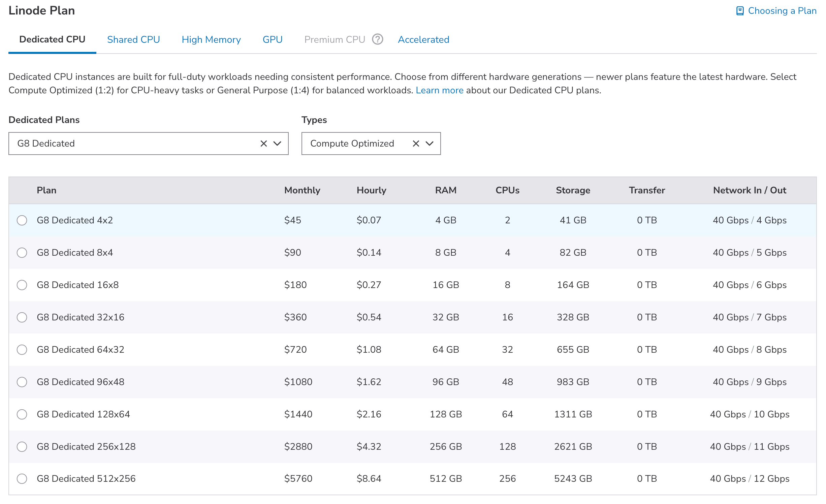Select the G8 Dedicated 8x4 plan radio
The image size is (826, 504).
pyautogui.click(x=22, y=253)
